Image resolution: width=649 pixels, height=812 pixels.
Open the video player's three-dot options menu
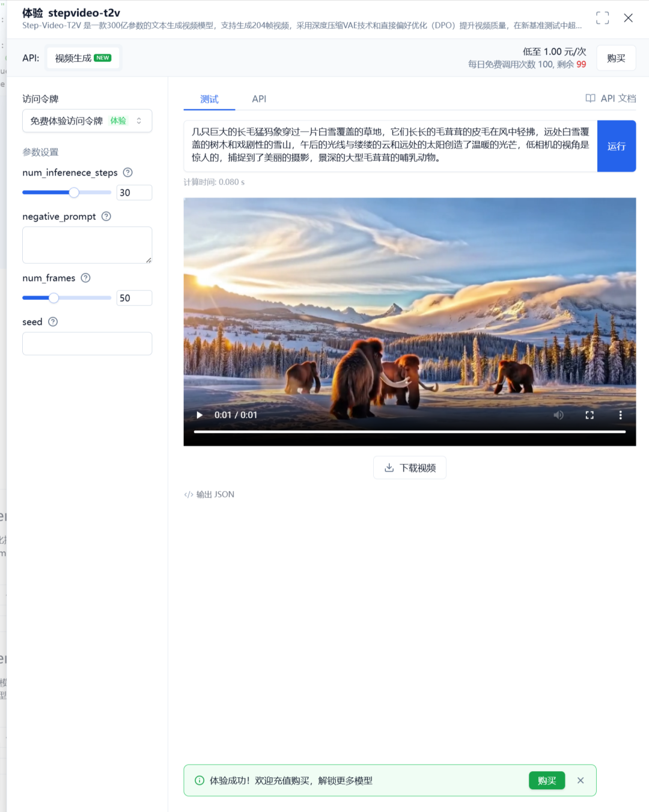point(620,415)
